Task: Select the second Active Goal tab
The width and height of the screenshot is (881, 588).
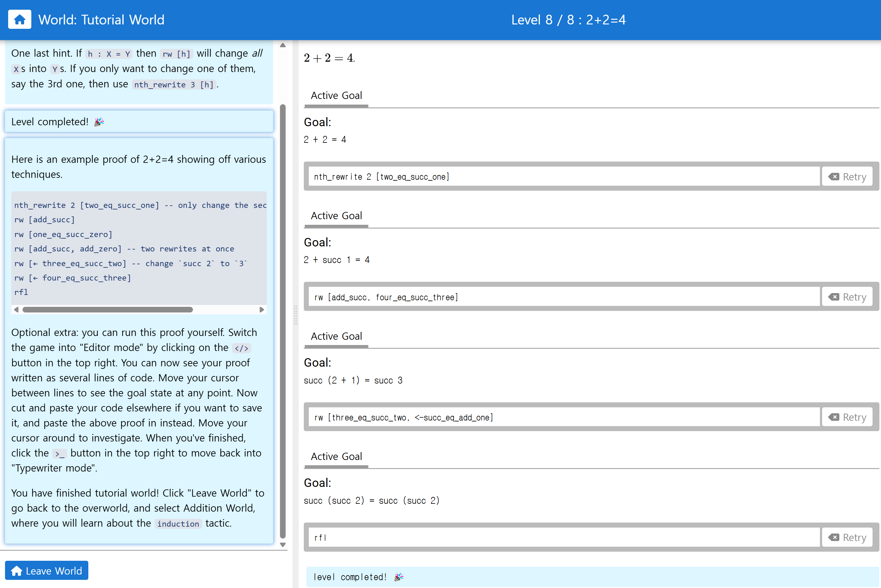Action: pos(336,216)
